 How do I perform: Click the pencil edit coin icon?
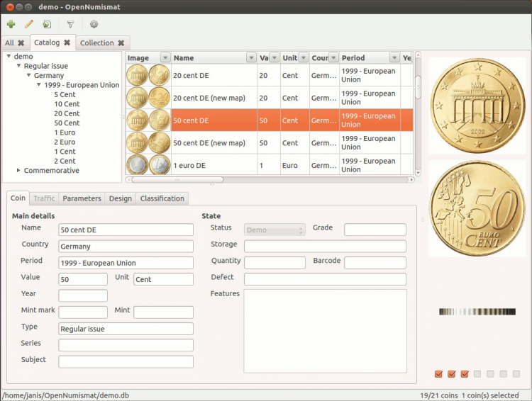pos(29,24)
